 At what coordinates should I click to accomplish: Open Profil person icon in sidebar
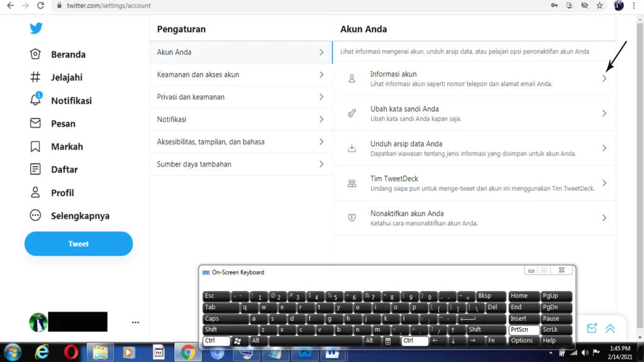coord(35,192)
